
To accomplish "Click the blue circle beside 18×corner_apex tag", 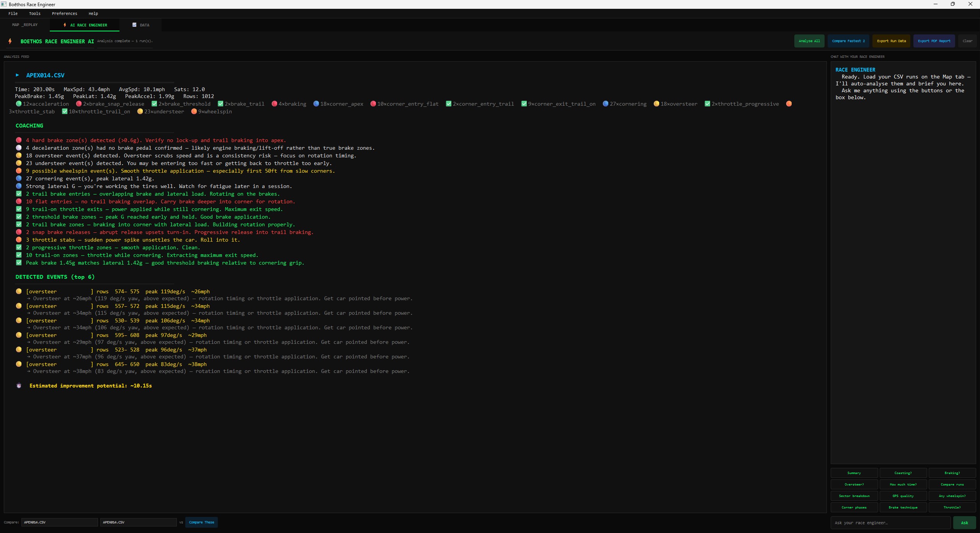I will 316,104.
